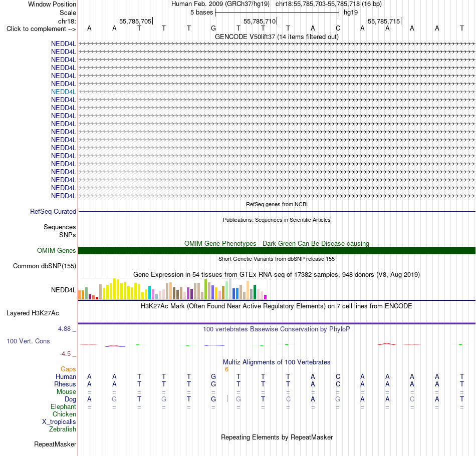Select the Mouse alignment row label

coord(66,392)
